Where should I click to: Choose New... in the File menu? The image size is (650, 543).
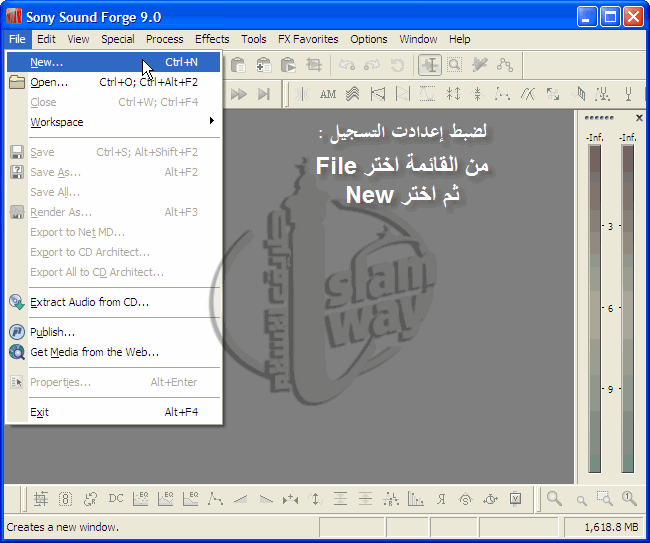tap(113, 62)
